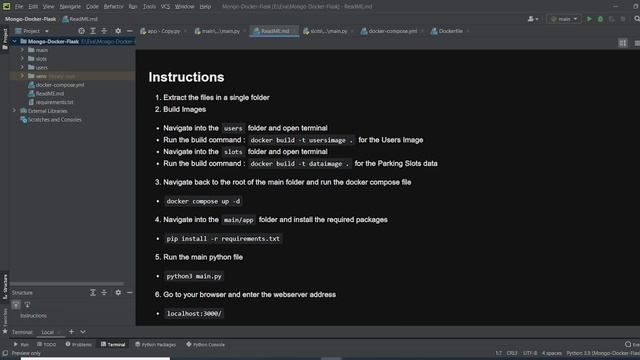640x360 pixels.
Task: Open the TODO tool window
Action: (46, 344)
